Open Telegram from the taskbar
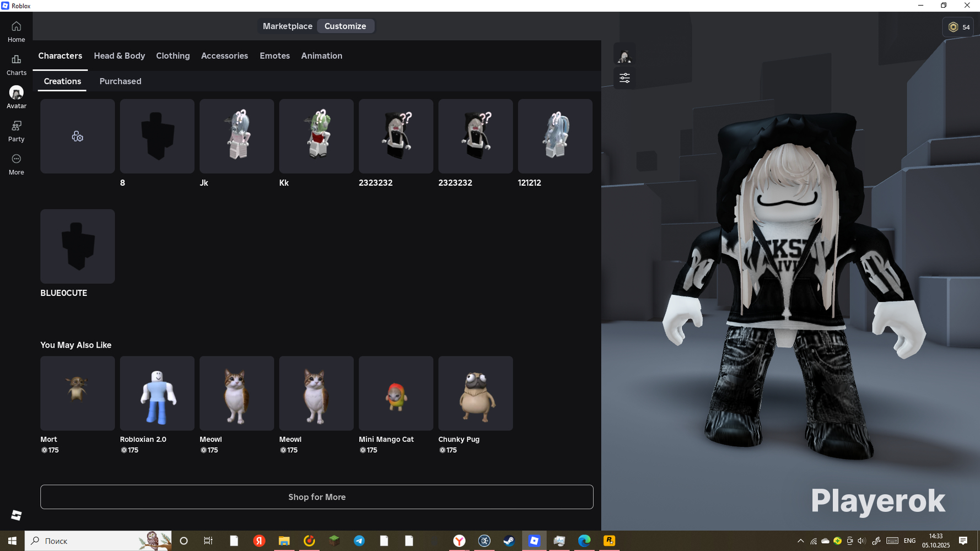Viewport: 980px width, 551px height. [x=359, y=541]
